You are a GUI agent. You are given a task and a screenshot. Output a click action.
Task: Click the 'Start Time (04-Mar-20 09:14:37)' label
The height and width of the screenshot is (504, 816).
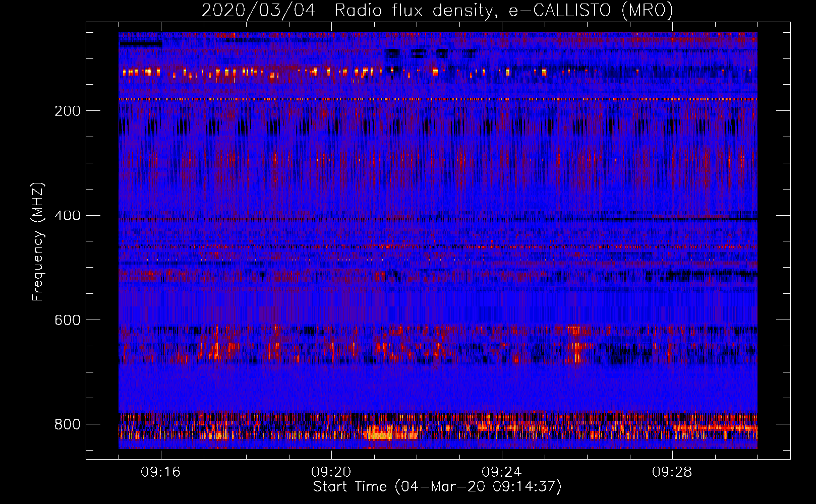[x=437, y=487]
